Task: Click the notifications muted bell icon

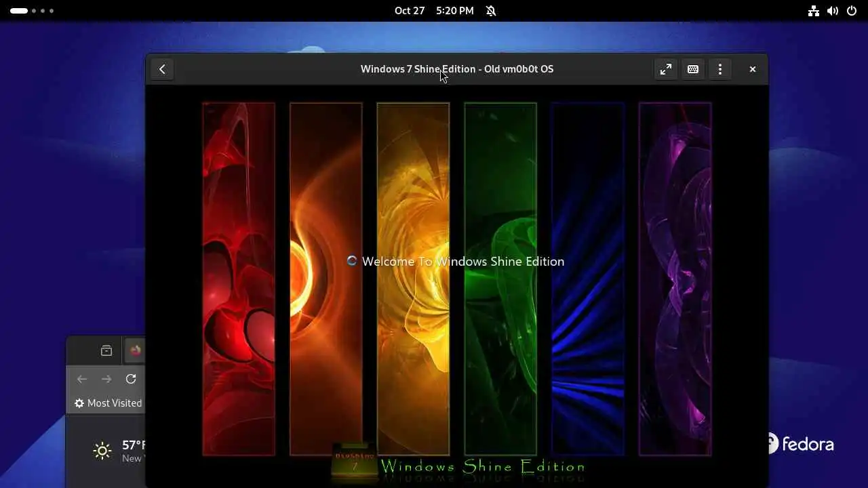Action: click(491, 11)
